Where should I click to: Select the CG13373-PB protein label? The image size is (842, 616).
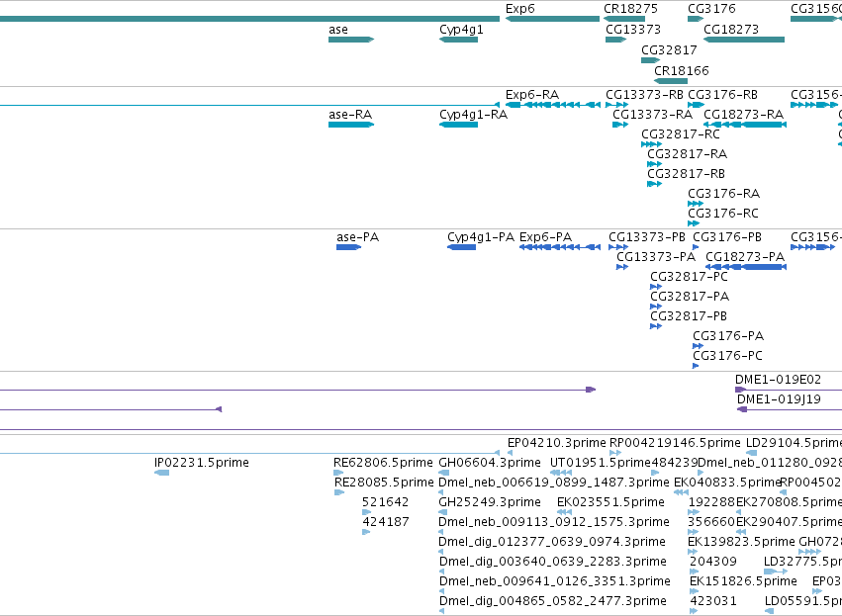pyautogui.click(x=647, y=237)
